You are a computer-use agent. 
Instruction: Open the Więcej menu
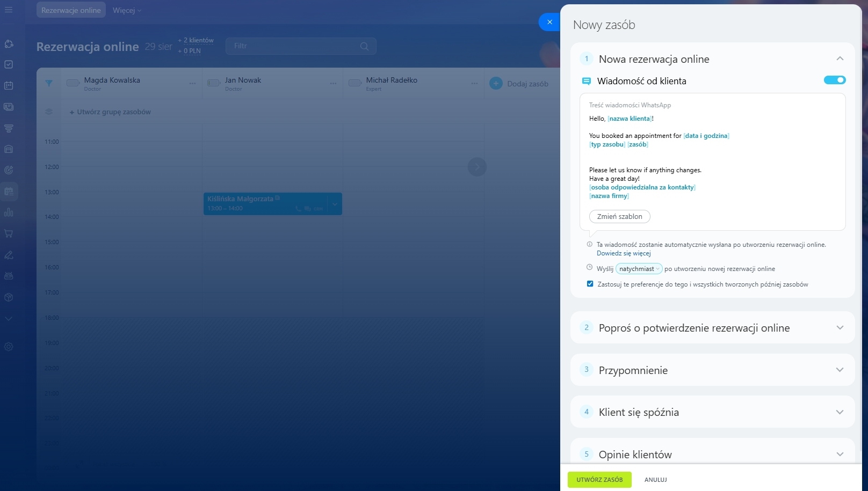pos(127,10)
